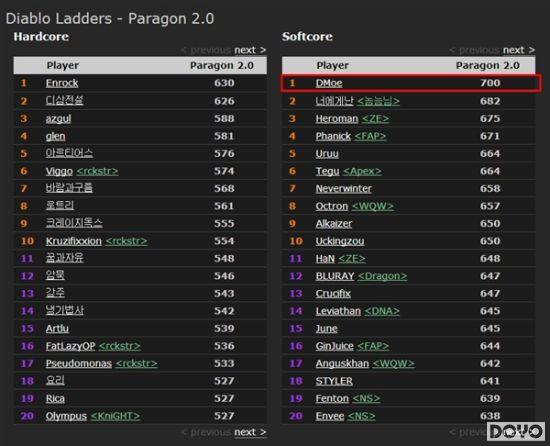The width and height of the screenshot is (550, 446).
Task: Open the ZE clan tag beside Heroman
Action: [375, 119]
